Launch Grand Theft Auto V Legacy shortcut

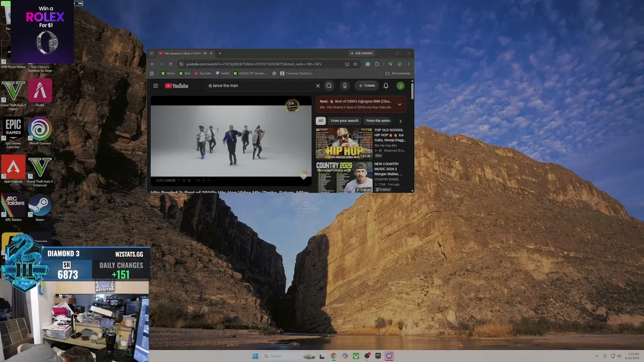pyautogui.click(x=13, y=95)
